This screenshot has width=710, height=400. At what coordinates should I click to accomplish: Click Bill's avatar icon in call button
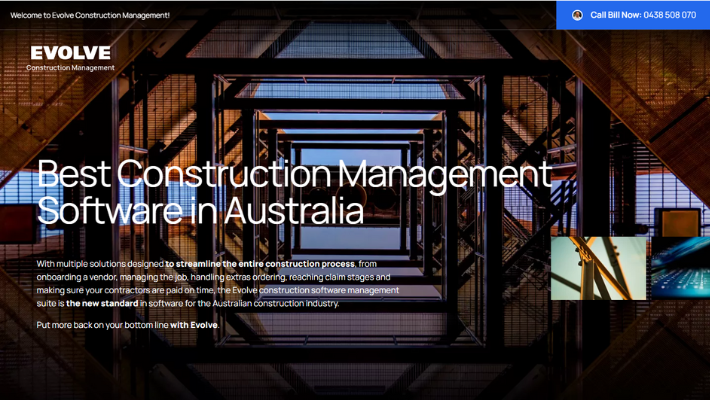pyautogui.click(x=577, y=15)
